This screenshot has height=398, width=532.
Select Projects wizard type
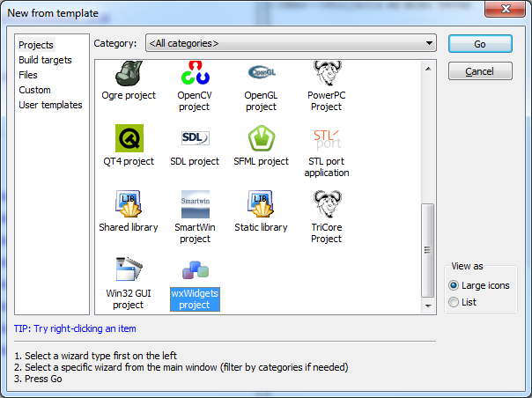pyautogui.click(x=36, y=45)
